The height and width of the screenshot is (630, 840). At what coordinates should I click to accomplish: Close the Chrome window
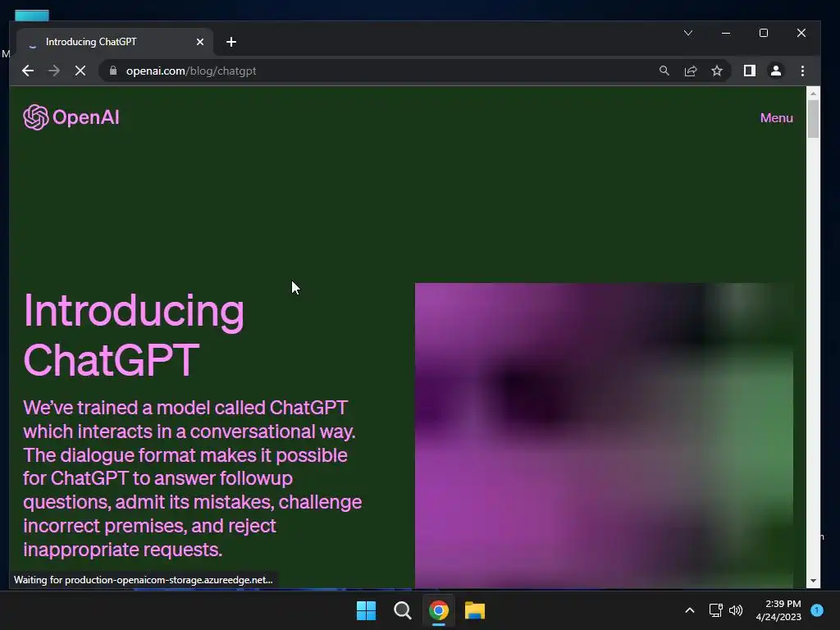pyautogui.click(x=801, y=33)
